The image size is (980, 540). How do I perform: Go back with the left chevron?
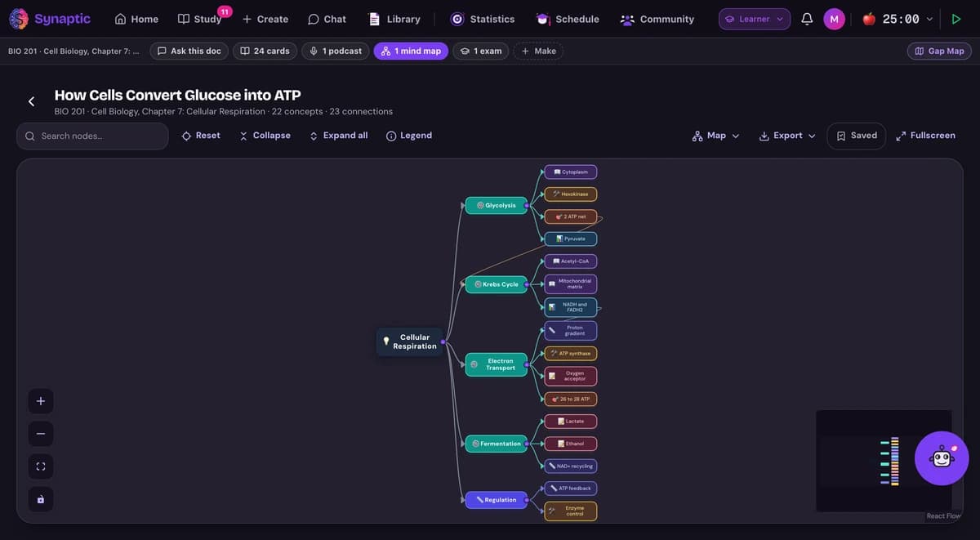31,101
